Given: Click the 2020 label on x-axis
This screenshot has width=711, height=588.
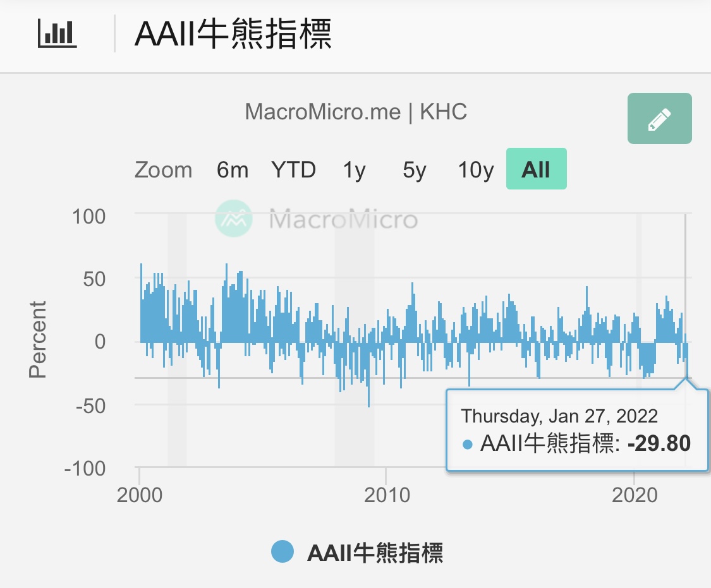Looking at the screenshot, I should pyautogui.click(x=633, y=494).
